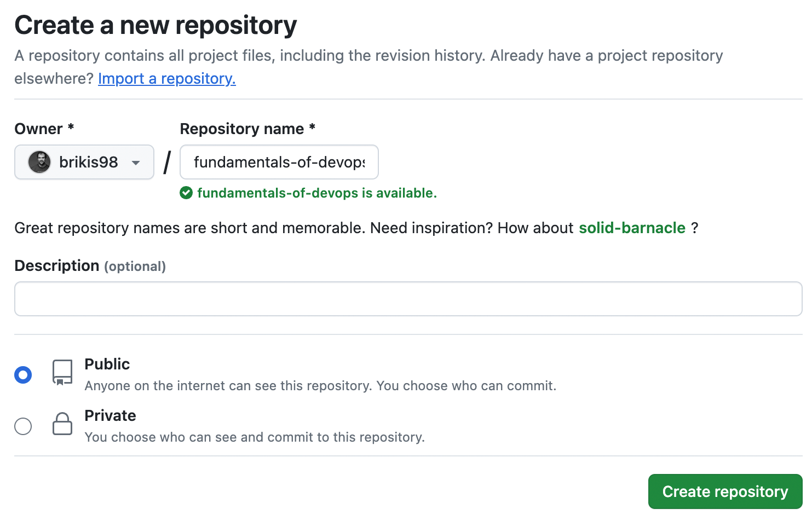Image resolution: width=812 pixels, height=515 pixels.
Task: Click the Description text field
Action: pos(408,299)
